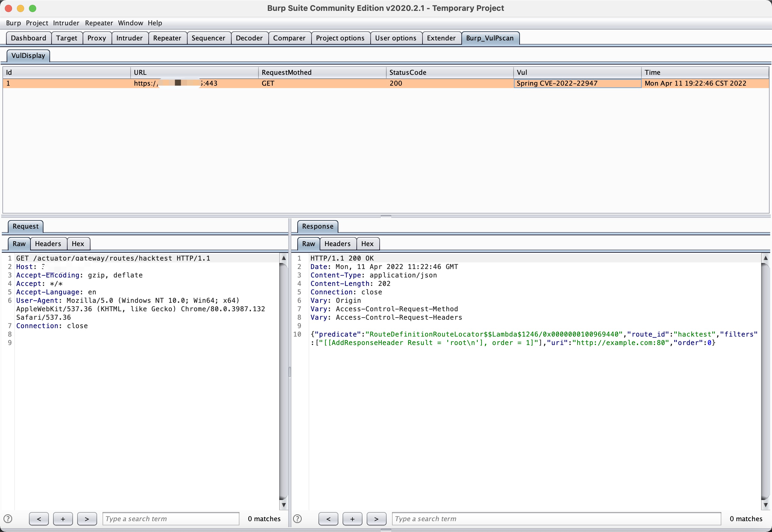Switch to the Proxy tab
Viewport: 772px width, 532px height.
click(x=96, y=38)
